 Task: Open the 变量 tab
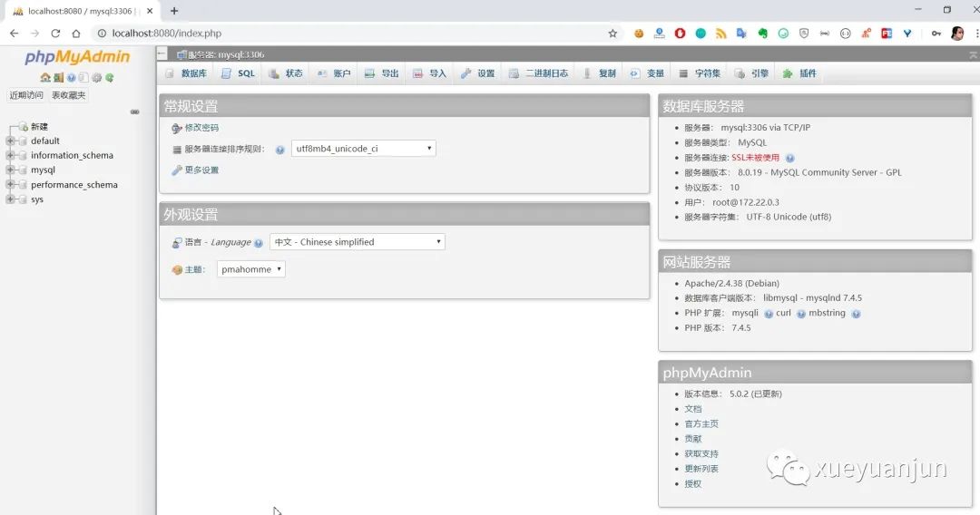point(648,73)
